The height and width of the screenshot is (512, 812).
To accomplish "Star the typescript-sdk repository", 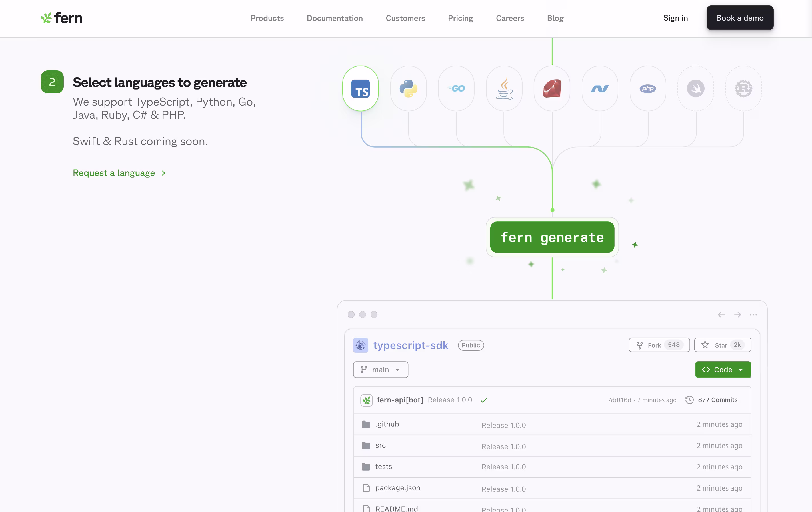I will click(722, 345).
